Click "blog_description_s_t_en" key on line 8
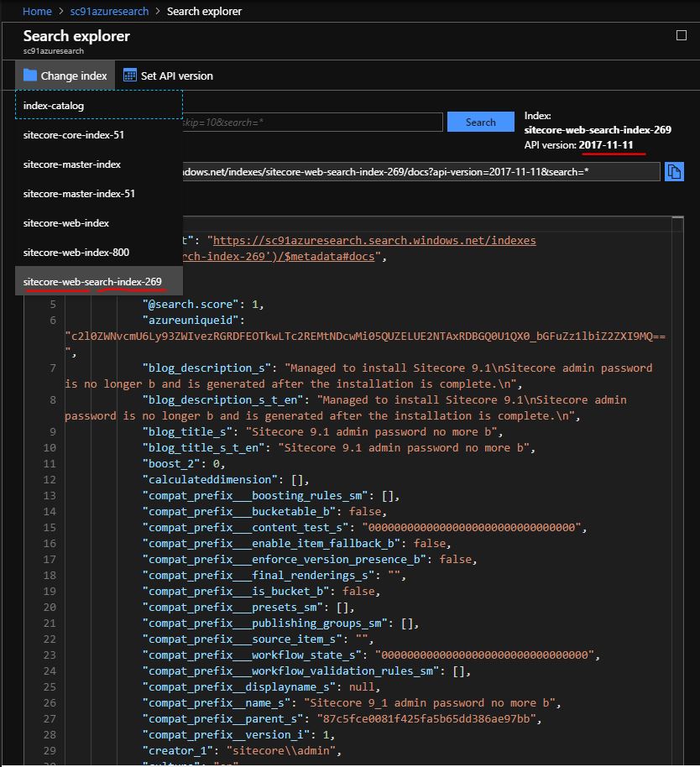Image resolution: width=700 pixels, height=767 pixels. pyautogui.click(x=222, y=399)
